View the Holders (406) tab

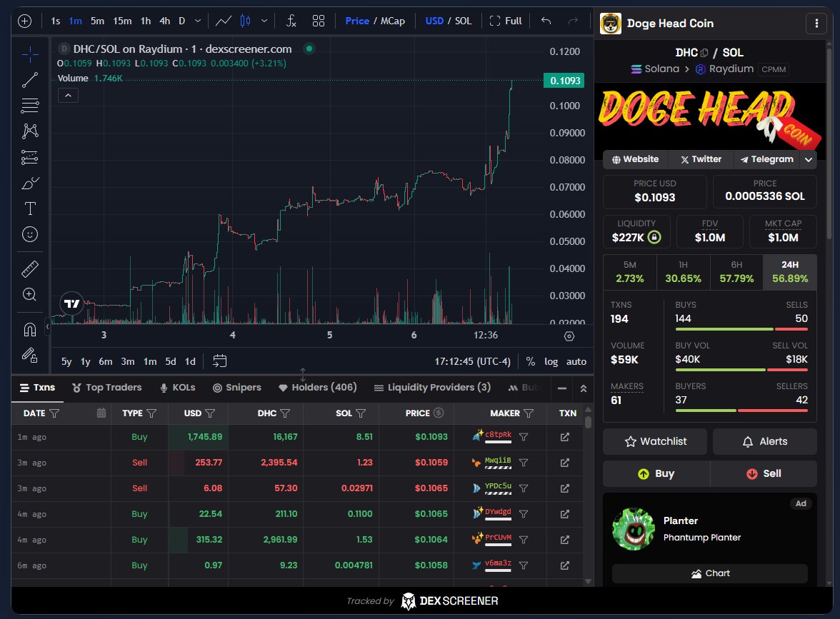click(318, 387)
